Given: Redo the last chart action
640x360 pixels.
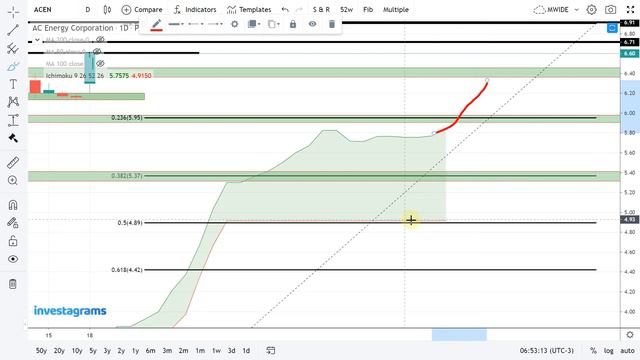Looking at the screenshot, I should coord(299,9).
